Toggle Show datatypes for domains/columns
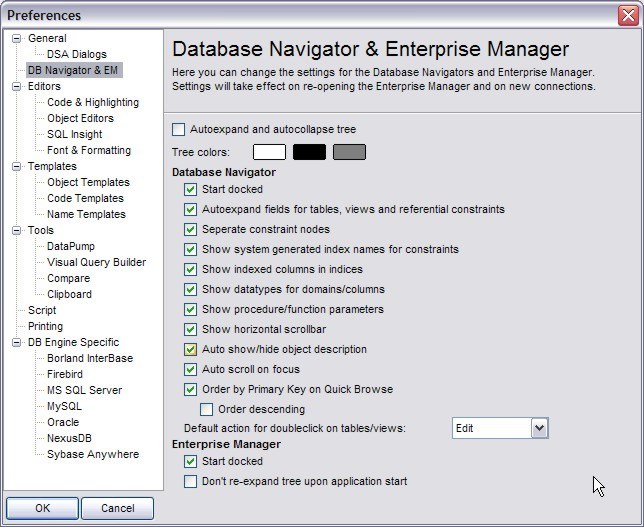 190,290
